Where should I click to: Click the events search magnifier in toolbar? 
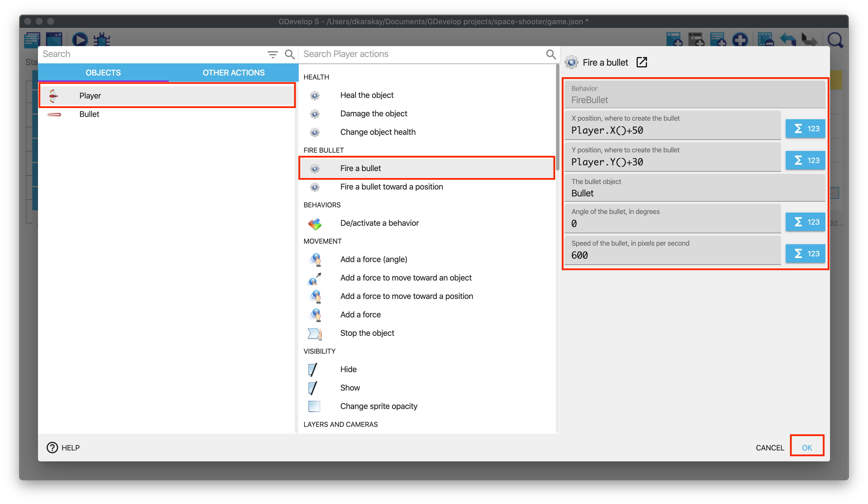(835, 40)
